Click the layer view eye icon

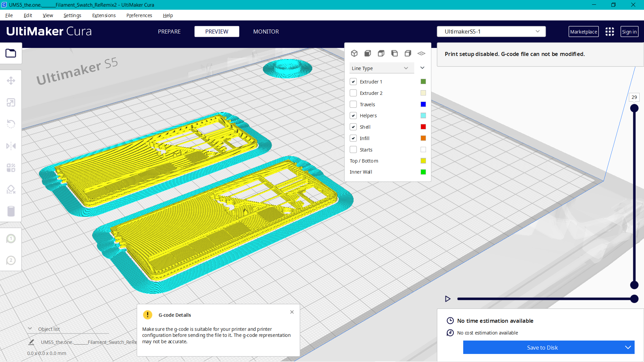421,53
